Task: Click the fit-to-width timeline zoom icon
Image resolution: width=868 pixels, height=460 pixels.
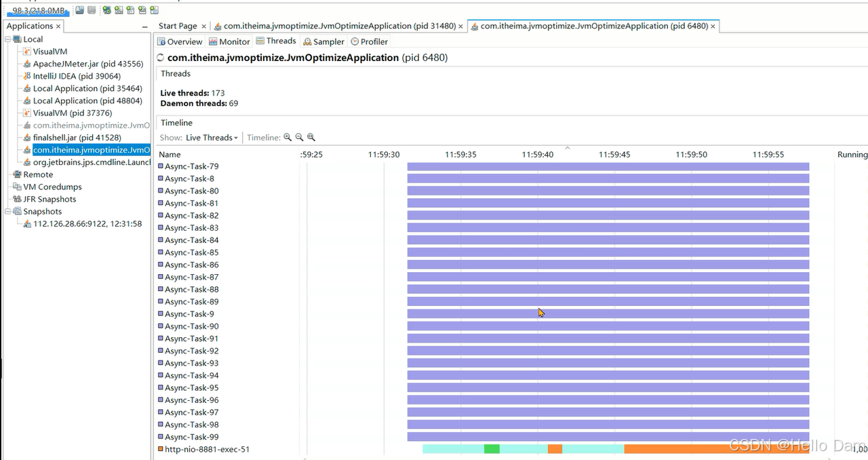Action: [x=311, y=137]
